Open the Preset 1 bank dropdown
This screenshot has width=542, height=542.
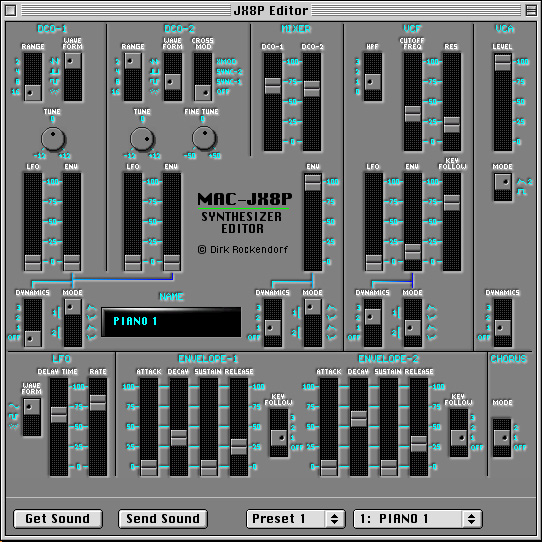click(x=296, y=518)
